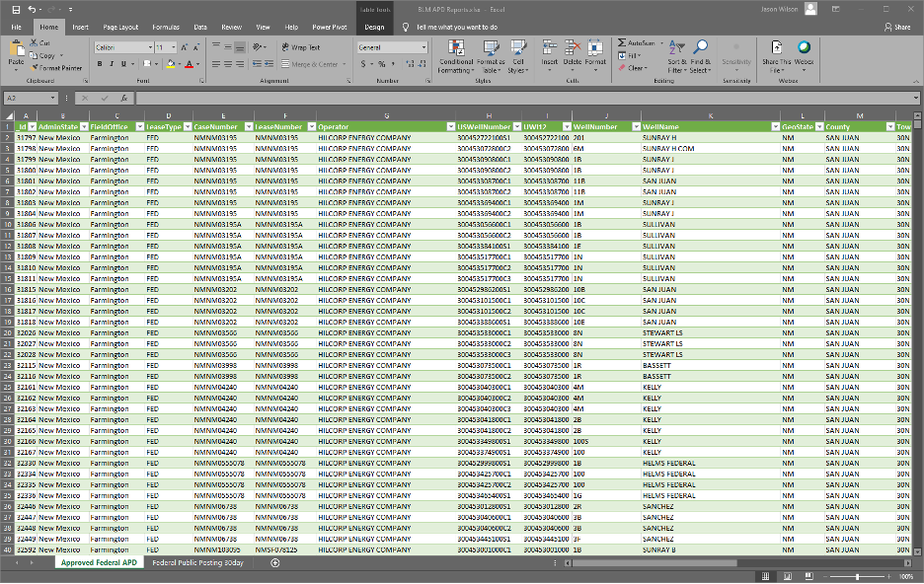Open Conditional Formatting icon
The image size is (924, 584).
point(456,47)
